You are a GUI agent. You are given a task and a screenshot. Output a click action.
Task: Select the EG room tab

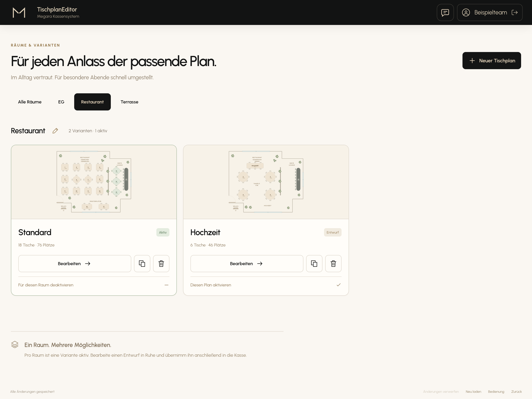[x=61, y=102]
